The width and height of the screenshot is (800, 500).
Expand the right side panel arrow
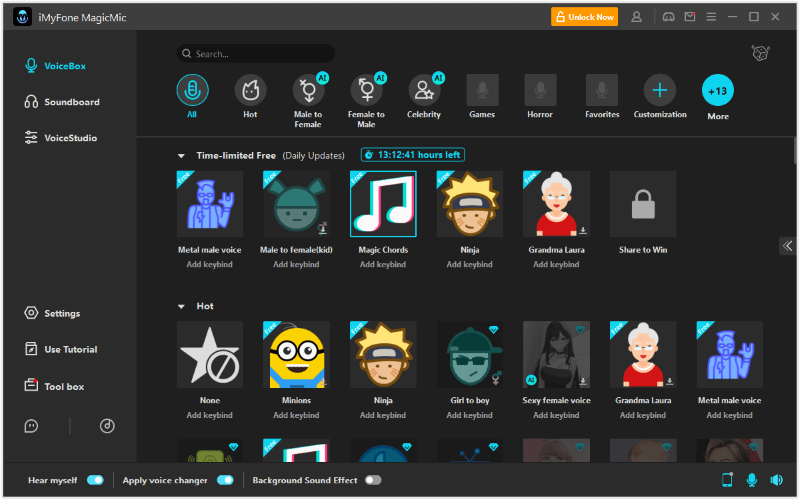(x=787, y=246)
